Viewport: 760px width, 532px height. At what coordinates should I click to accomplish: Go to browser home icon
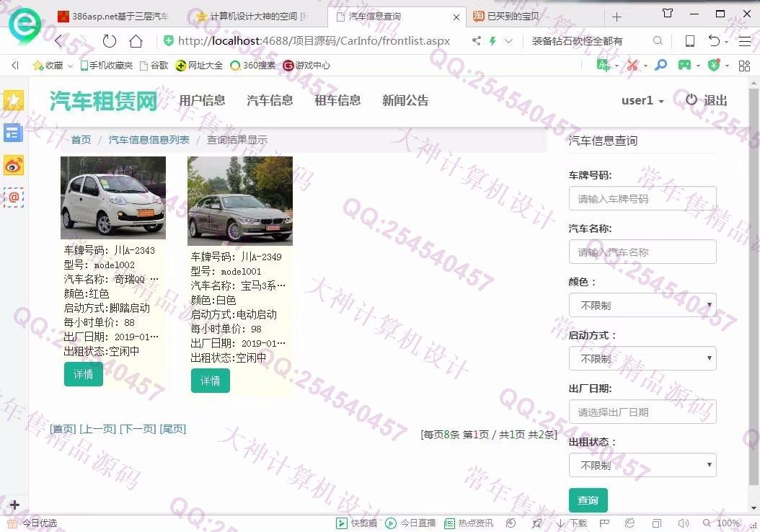click(136, 41)
